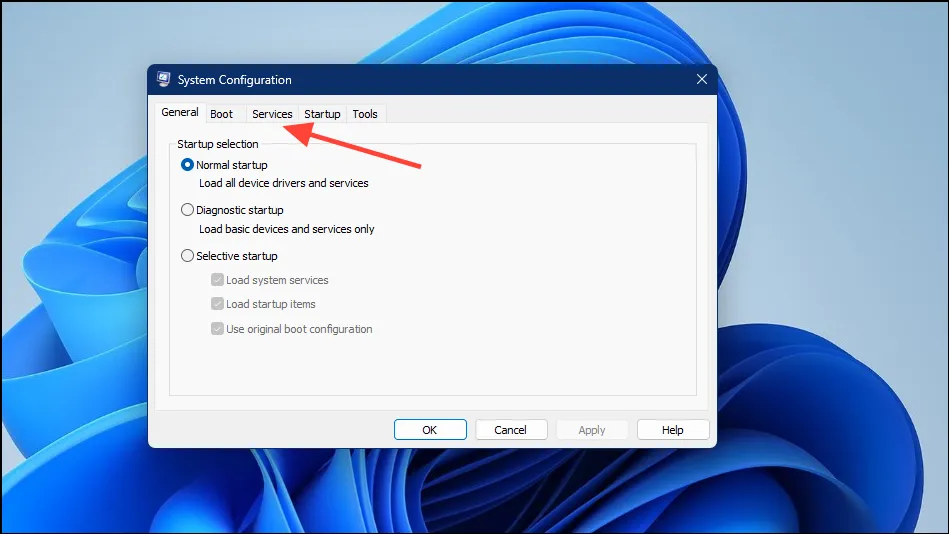949x534 pixels.
Task: Open the Tools tab
Action: pos(365,114)
